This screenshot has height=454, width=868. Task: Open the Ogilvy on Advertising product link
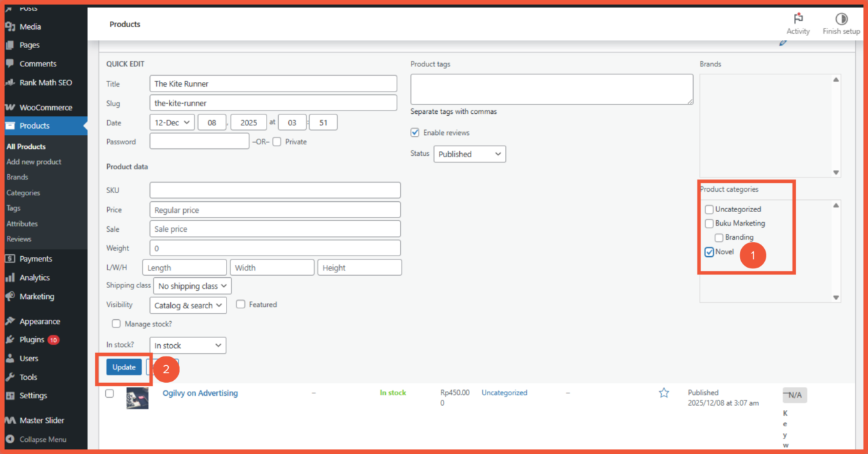pyautogui.click(x=200, y=393)
